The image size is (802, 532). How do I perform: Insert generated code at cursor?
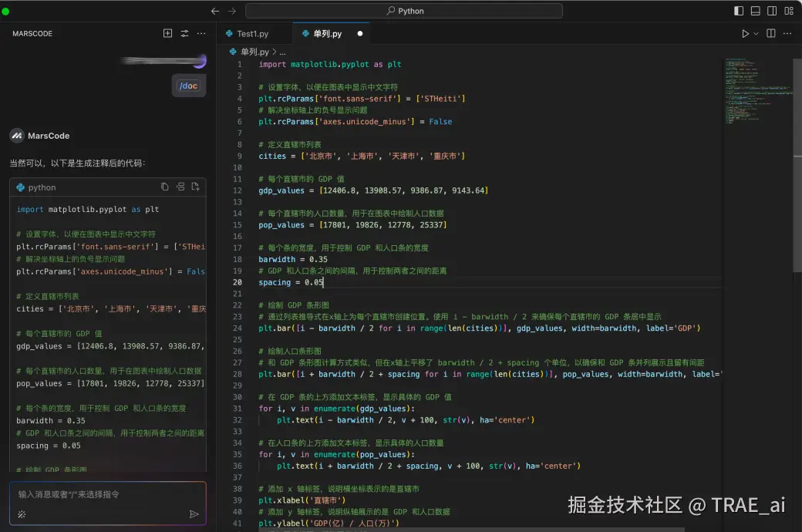(x=180, y=187)
